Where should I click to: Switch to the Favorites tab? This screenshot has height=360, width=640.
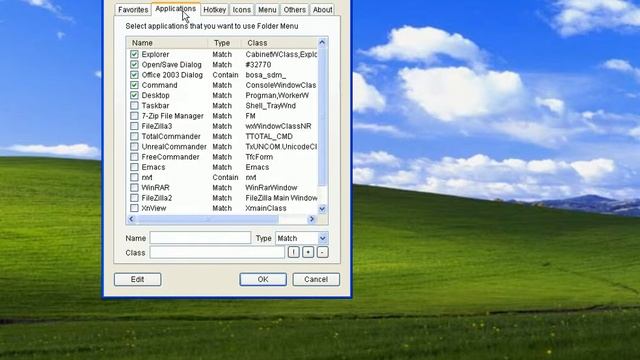tap(133, 10)
